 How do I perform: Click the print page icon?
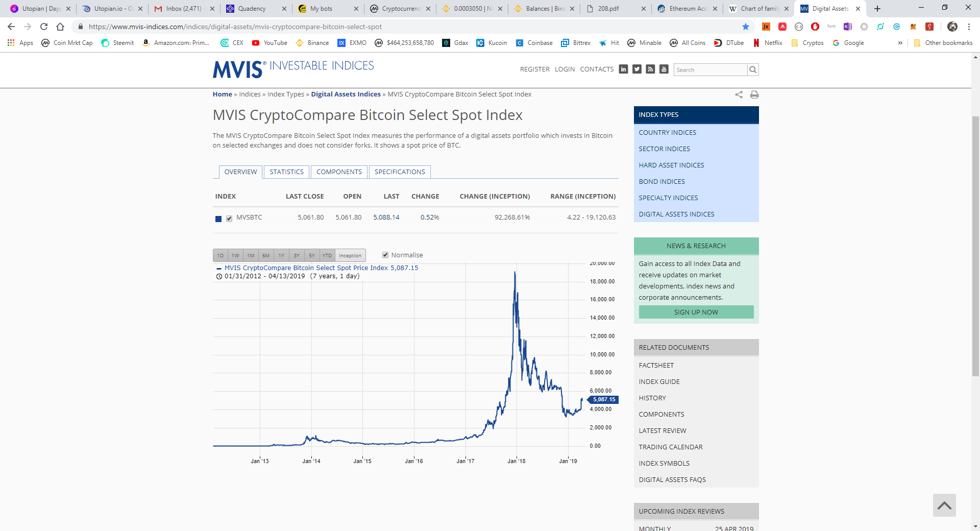pyautogui.click(x=754, y=94)
